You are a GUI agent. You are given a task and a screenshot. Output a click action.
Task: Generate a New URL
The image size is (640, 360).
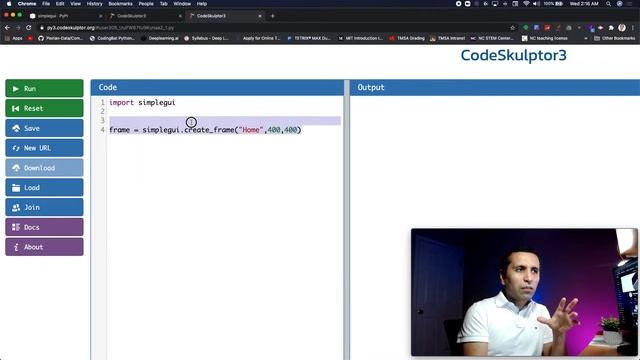tap(44, 148)
